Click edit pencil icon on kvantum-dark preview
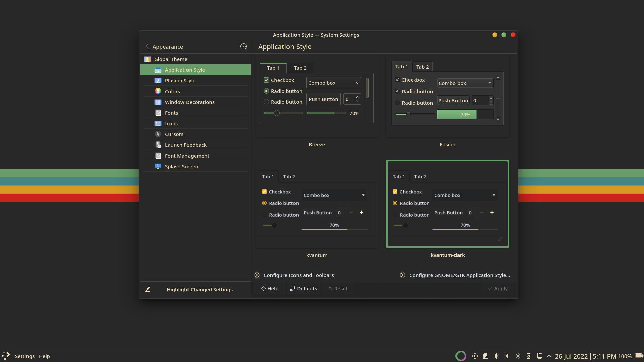This screenshot has height=362, width=644. (500, 239)
